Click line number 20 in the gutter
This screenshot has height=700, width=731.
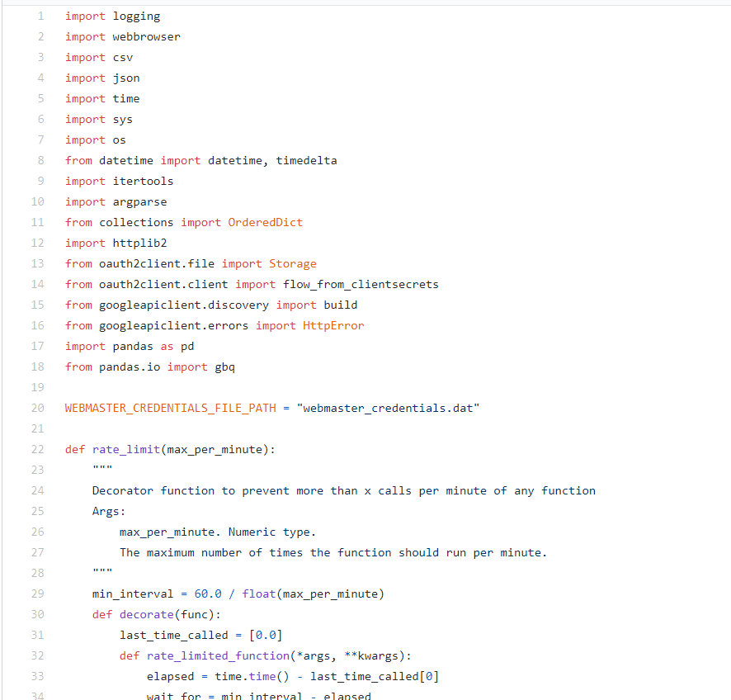(x=37, y=408)
